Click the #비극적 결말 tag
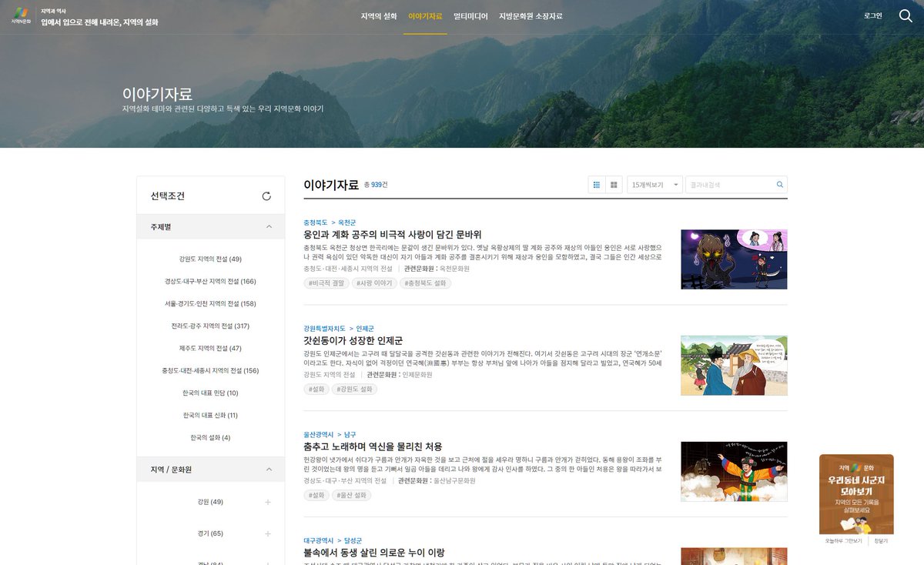Viewport: 924px width, 565px height. pos(326,283)
